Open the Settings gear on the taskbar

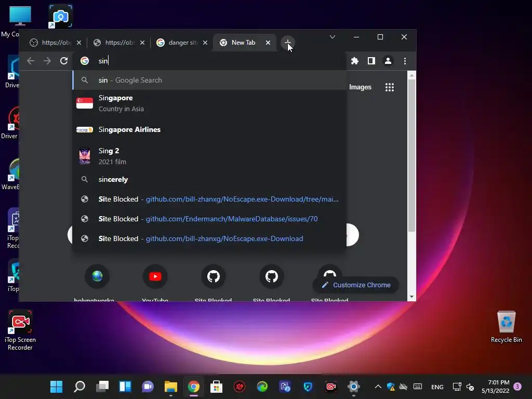click(353, 387)
